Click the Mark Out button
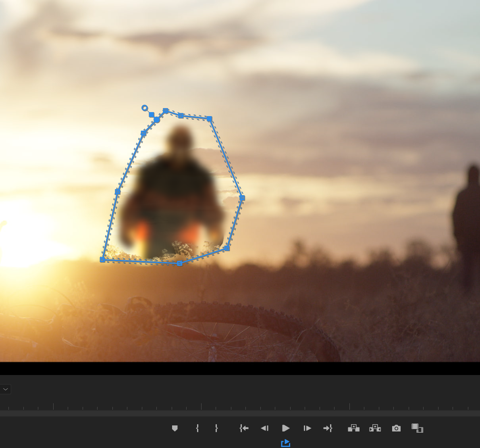Viewport: 480px width, 448px height. pyautogui.click(x=216, y=428)
